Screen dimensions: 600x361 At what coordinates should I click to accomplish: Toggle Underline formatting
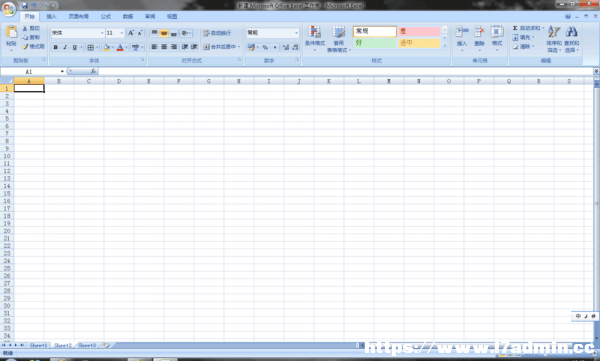(75, 47)
